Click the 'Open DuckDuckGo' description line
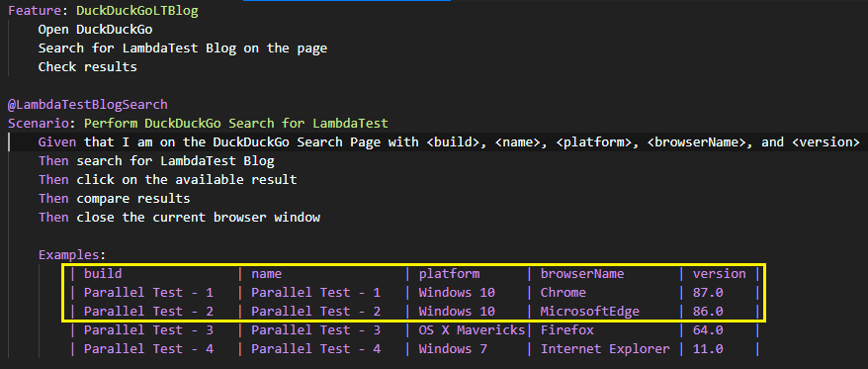The height and width of the screenshot is (369, 868). click(x=95, y=30)
